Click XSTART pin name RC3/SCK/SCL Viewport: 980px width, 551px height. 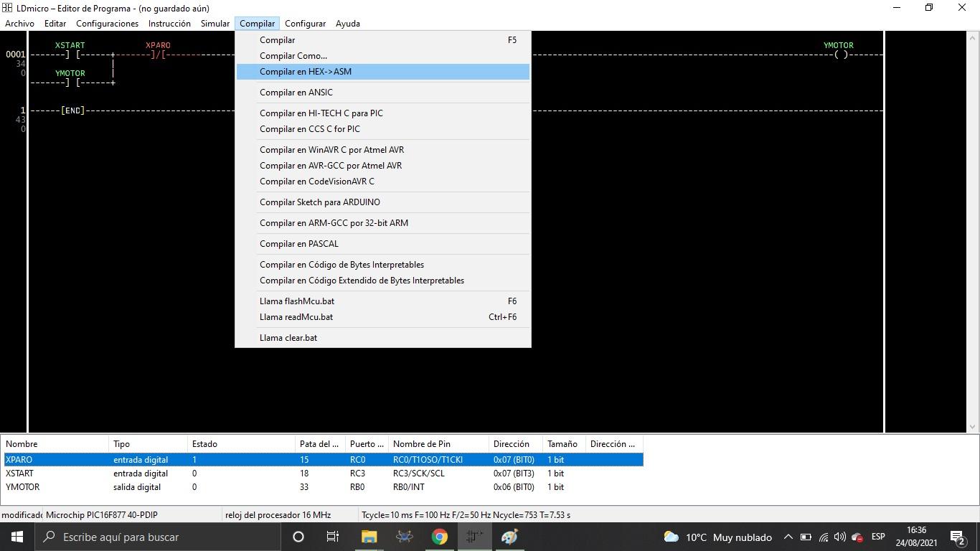(x=419, y=474)
